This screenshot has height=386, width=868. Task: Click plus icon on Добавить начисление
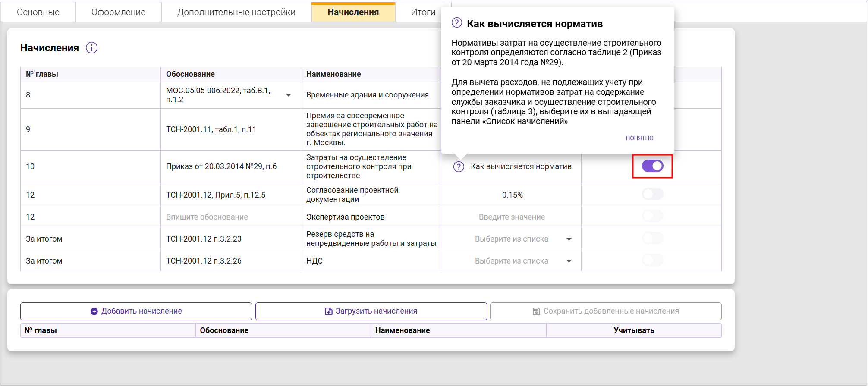coord(94,311)
